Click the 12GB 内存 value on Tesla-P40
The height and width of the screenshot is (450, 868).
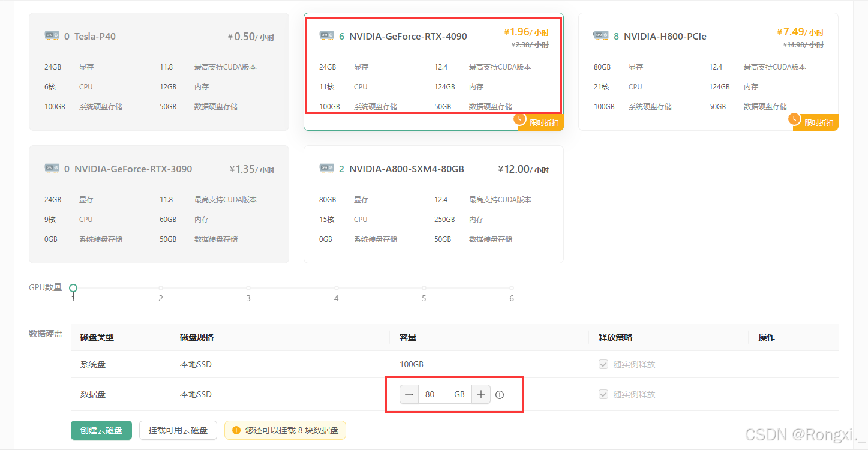pos(168,87)
